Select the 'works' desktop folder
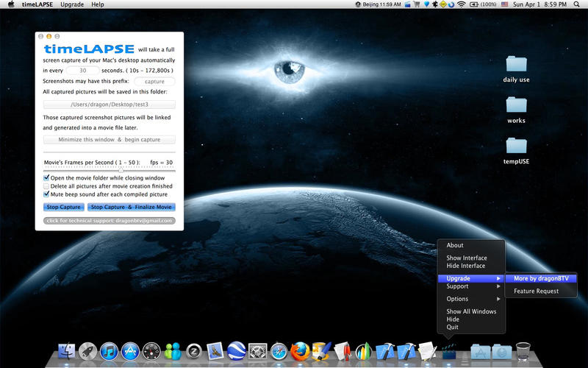The image size is (588, 368). click(516, 110)
